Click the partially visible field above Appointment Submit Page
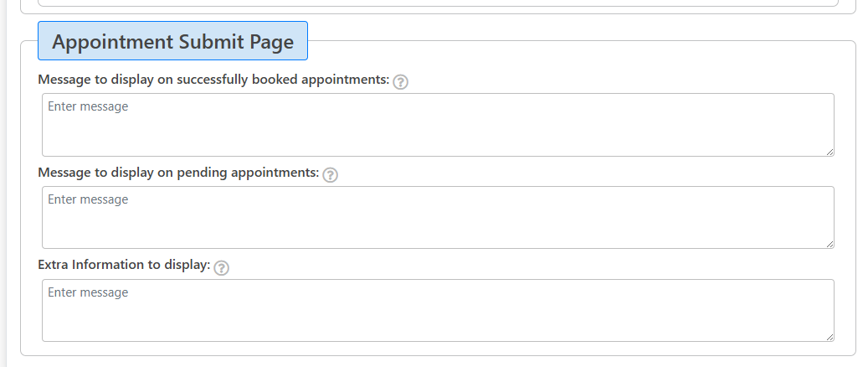The height and width of the screenshot is (367, 868). pyautogui.click(x=438, y=3)
